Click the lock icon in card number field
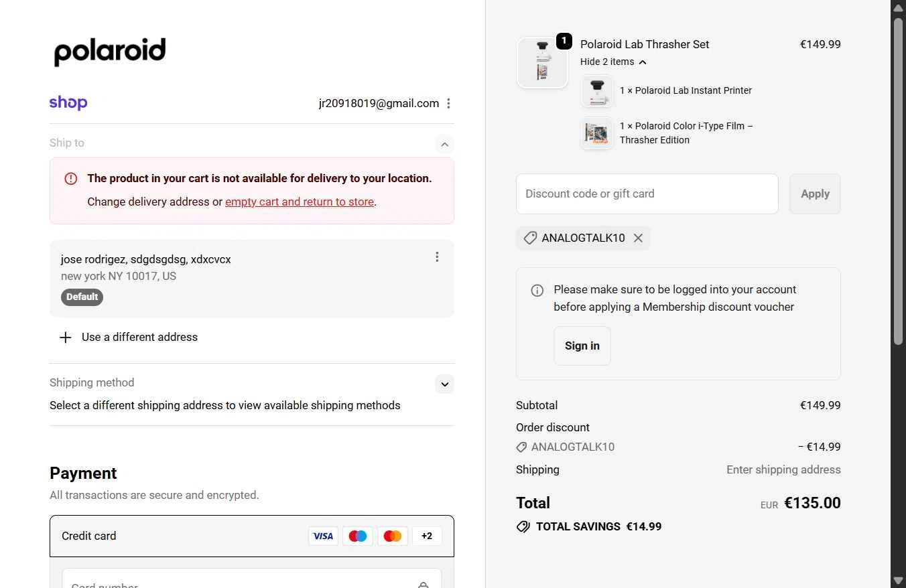 pyautogui.click(x=423, y=585)
